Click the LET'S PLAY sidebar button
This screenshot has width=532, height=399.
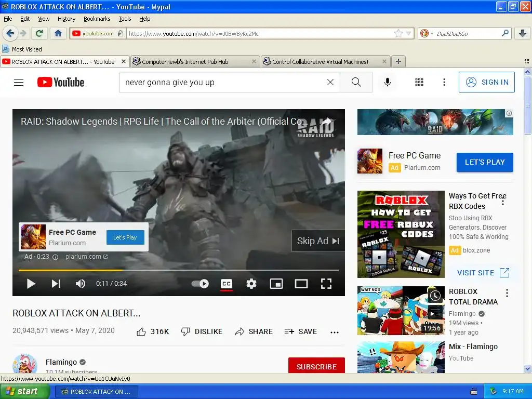coord(485,162)
